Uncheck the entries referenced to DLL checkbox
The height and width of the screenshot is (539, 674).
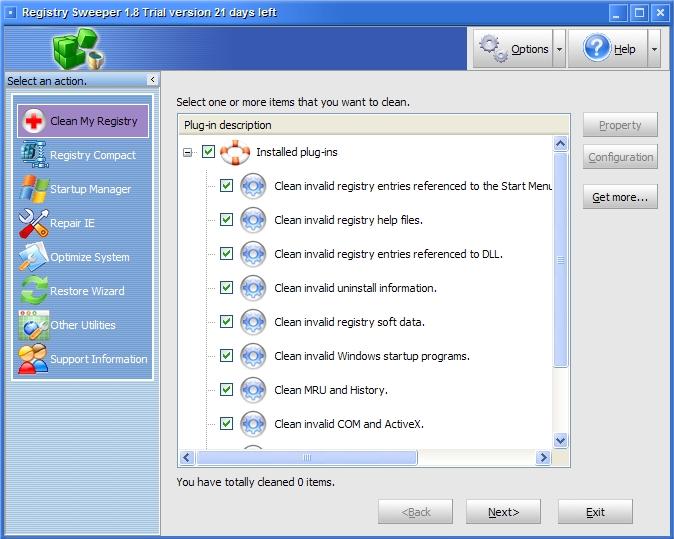coord(227,254)
